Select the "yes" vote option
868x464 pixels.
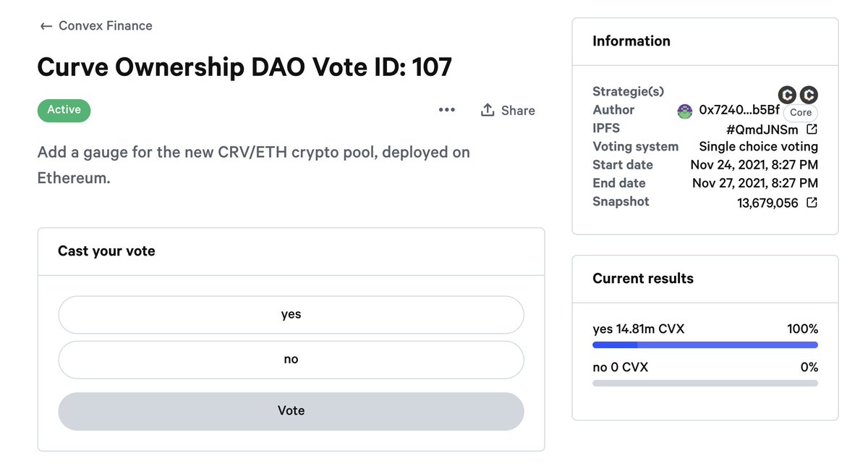tap(291, 314)
